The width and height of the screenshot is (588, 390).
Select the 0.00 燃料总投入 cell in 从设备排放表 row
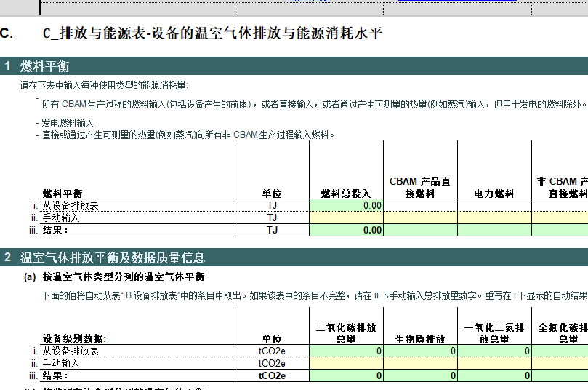pos(346,206)
